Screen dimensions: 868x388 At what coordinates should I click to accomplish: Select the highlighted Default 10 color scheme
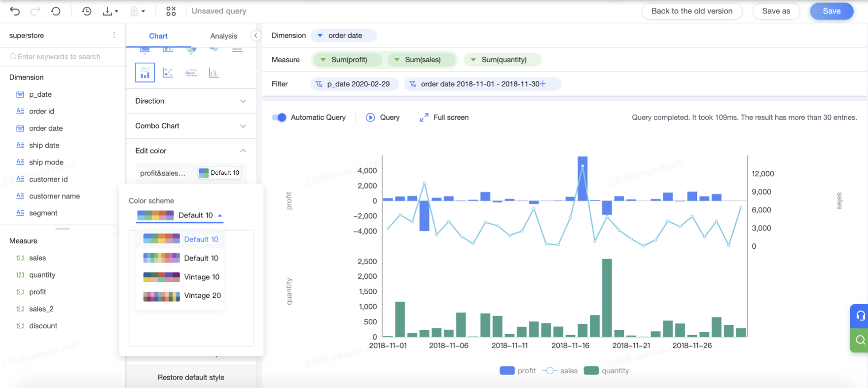click(180, 239)
